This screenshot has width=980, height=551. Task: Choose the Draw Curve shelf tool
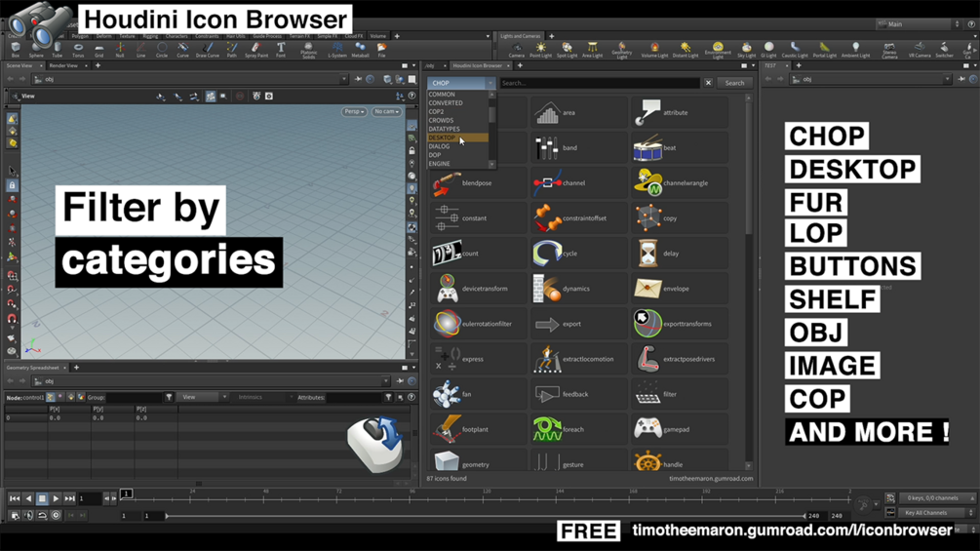pos(208,50)
